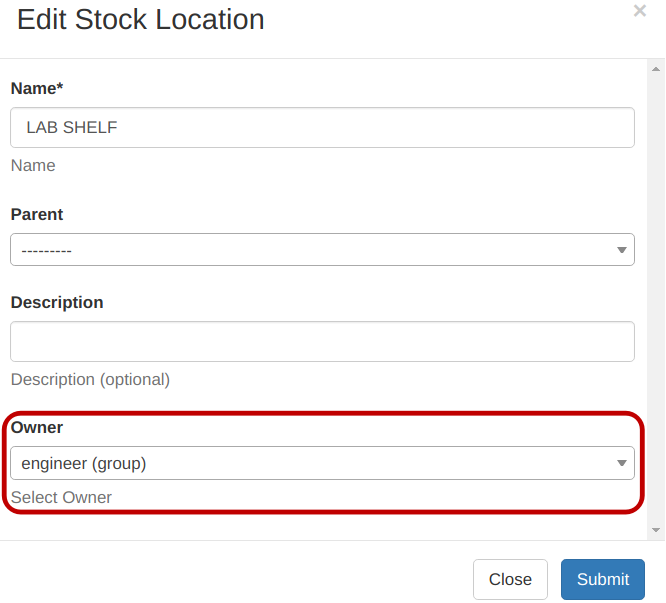Click the Edit Stock Location title
The height and width of the screenshot is (603, 666).
pyautogui.click(x=141, y=19)
